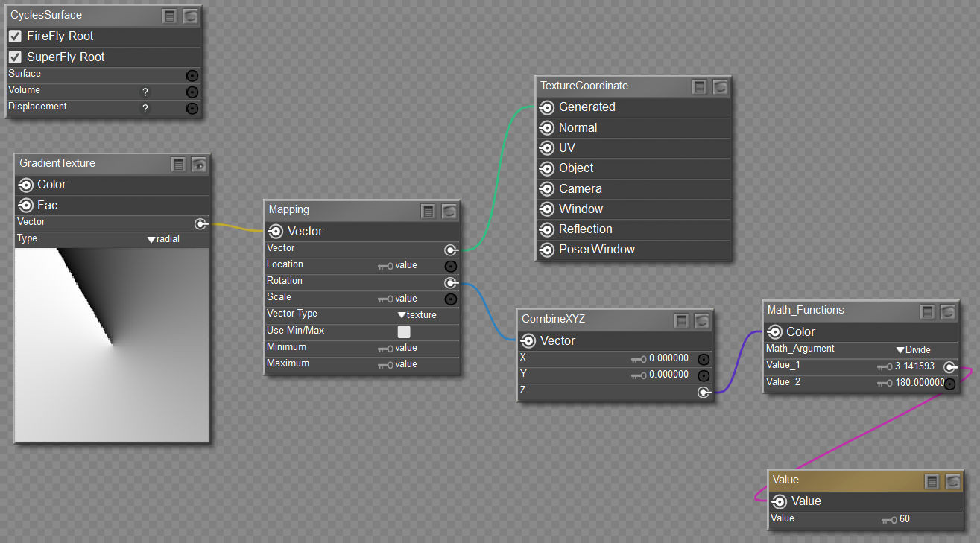Collapse CombineXYZ node via header list icon
Viewport: 980px width, 543px height.
681,320
